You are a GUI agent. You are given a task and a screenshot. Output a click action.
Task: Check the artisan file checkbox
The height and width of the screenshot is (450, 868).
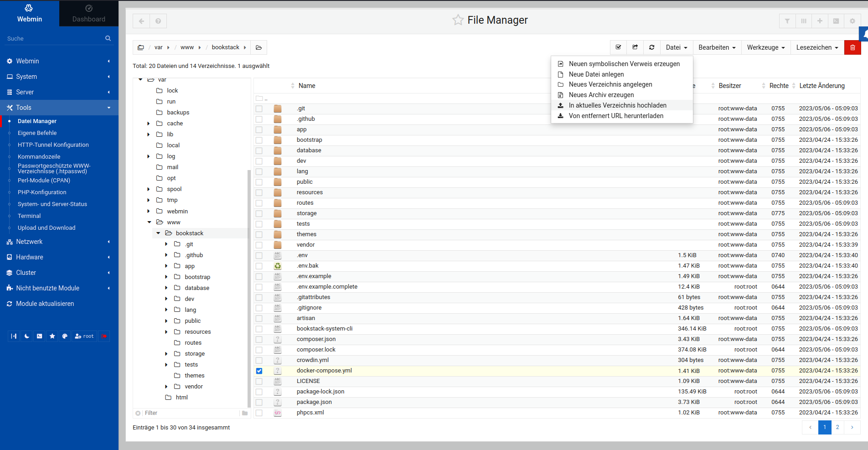point(259,318)
